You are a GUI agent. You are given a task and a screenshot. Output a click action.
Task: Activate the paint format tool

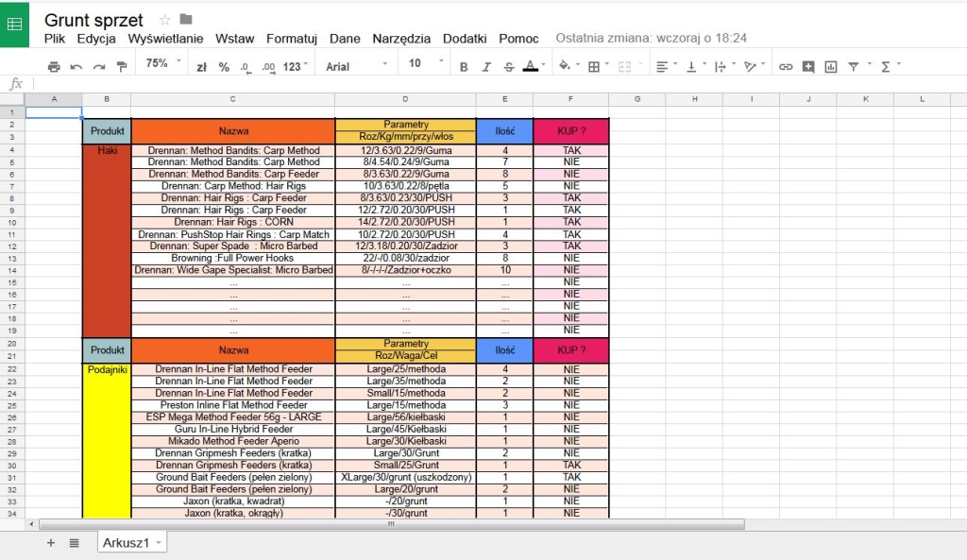click(122, 67)
